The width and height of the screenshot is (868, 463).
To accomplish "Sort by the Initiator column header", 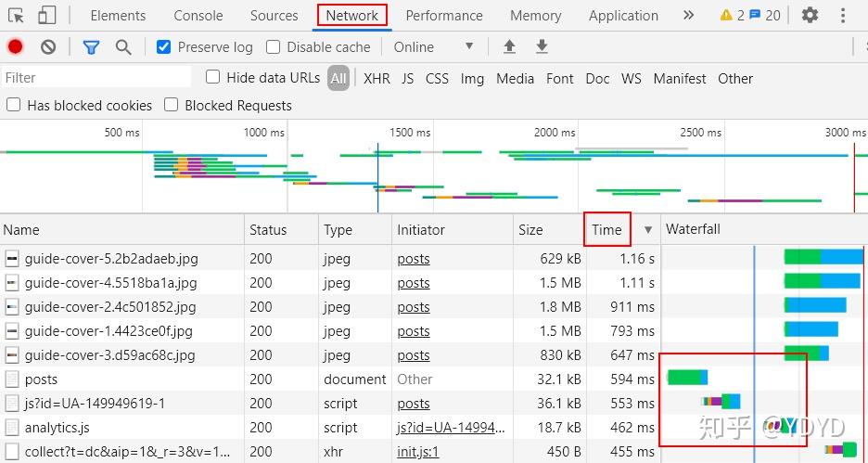I will (453, 230).
